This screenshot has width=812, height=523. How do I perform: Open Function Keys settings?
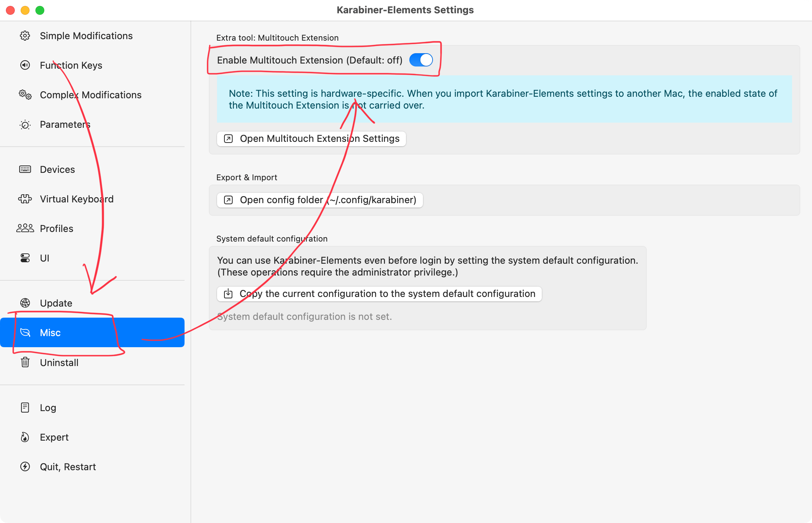70,65
